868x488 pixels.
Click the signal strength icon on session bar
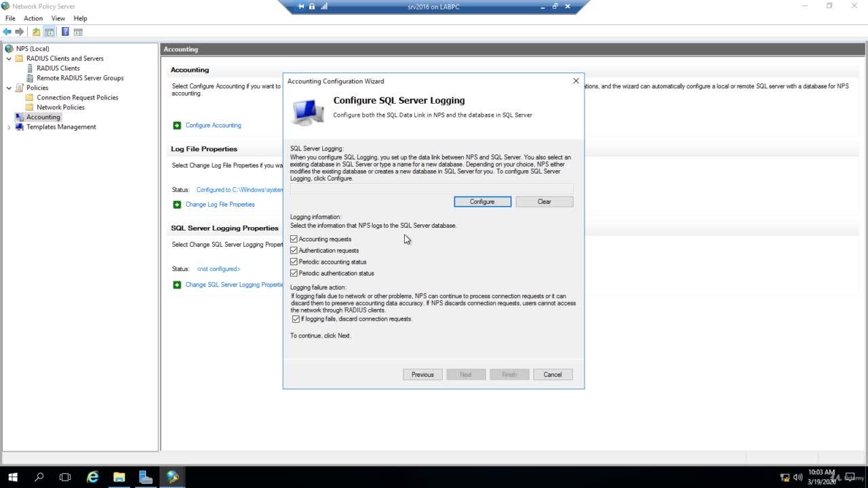(324, 6)
